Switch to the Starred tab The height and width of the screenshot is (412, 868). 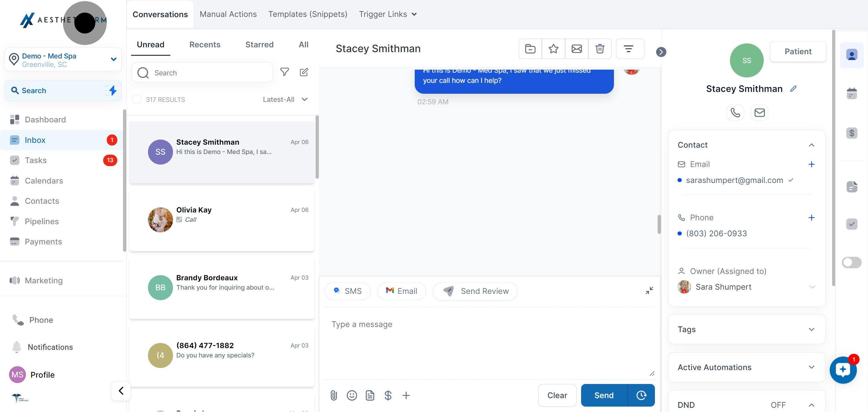click(259, 45)
